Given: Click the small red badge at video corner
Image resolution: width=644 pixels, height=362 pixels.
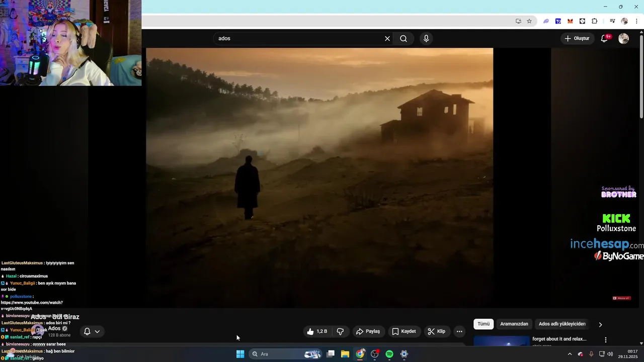Looking at the screenshot, I should [x=621, y=298].
